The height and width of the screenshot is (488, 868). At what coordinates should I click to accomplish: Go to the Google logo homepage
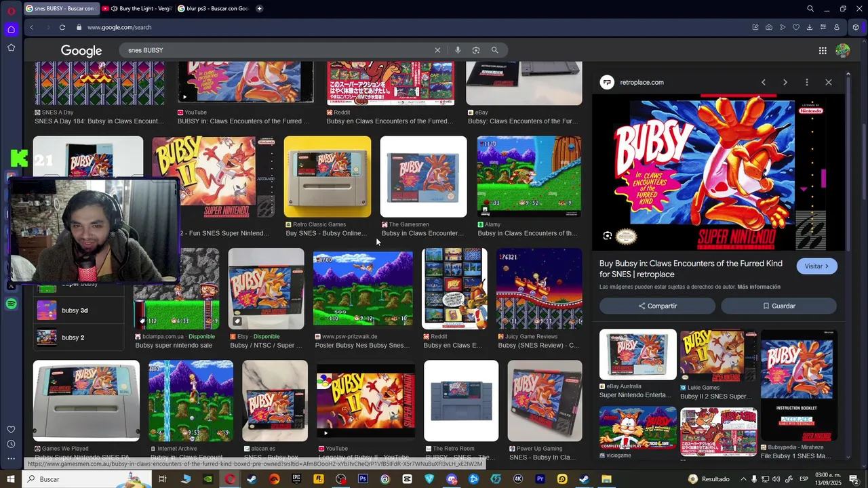[x=81, y=51]
